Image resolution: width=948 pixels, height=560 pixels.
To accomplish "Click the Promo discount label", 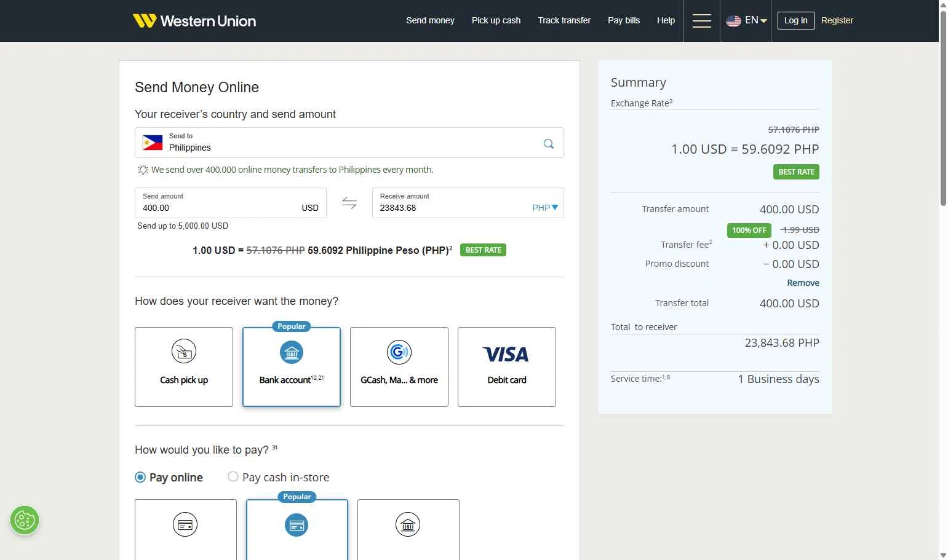I will pos(677,264).
